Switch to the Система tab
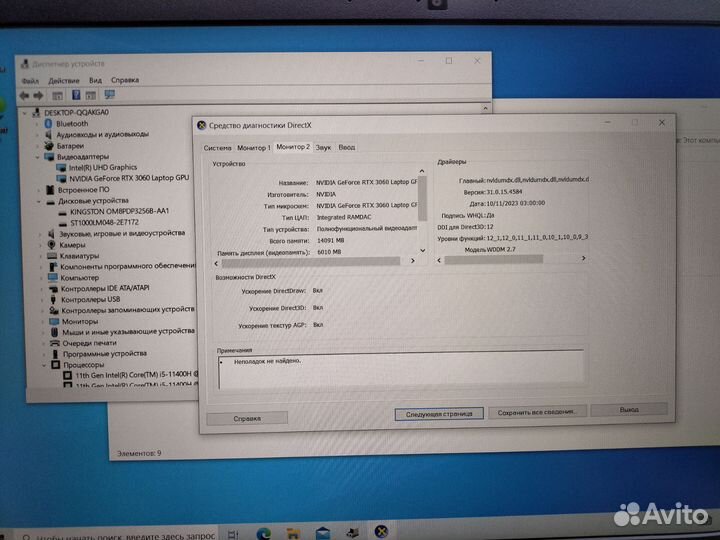Screen dimensions: 720x540 point(218,148)
